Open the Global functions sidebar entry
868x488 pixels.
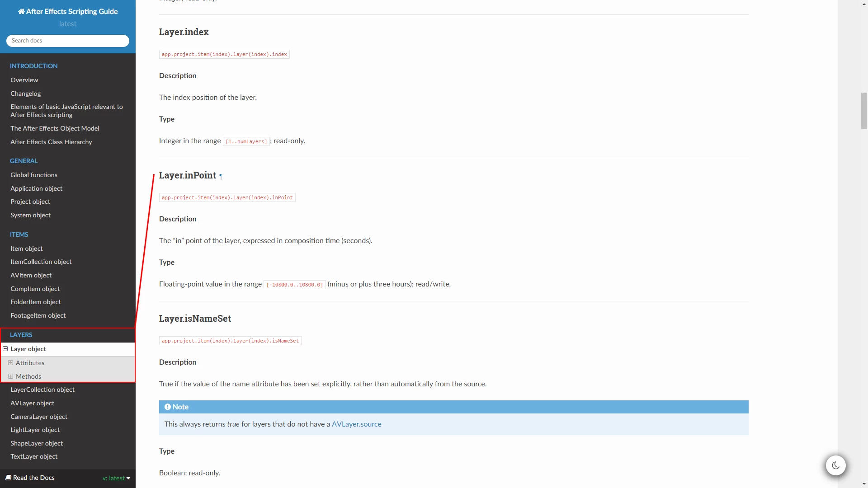click(34, 175)
